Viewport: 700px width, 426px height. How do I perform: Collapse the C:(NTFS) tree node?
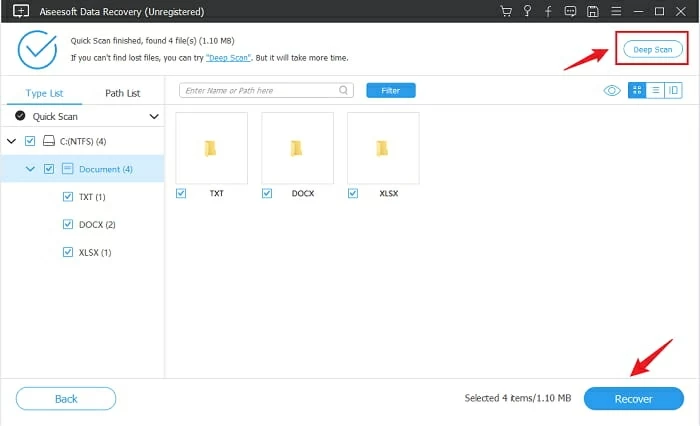[x=11, y=141]
